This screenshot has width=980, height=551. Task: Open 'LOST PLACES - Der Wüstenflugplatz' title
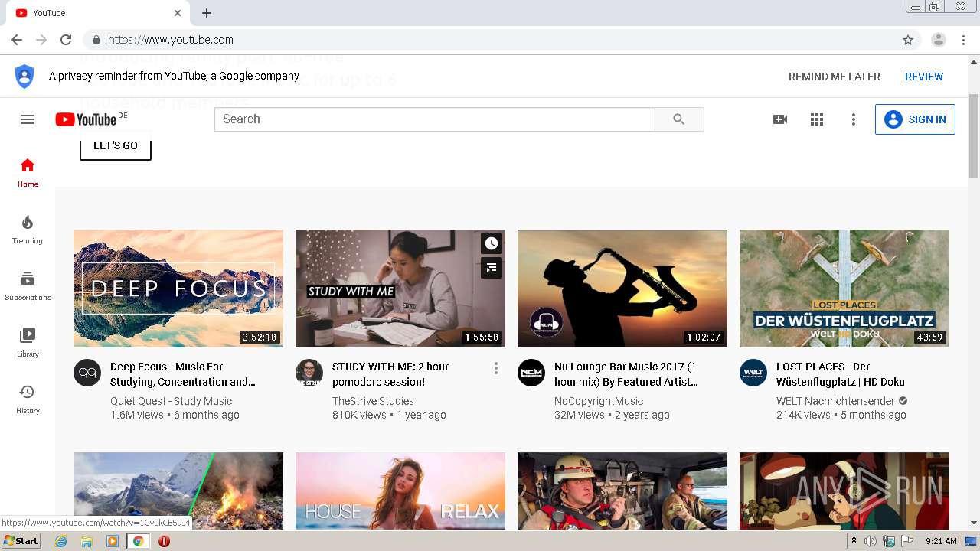pyautogui.click(x=841, y=374)
